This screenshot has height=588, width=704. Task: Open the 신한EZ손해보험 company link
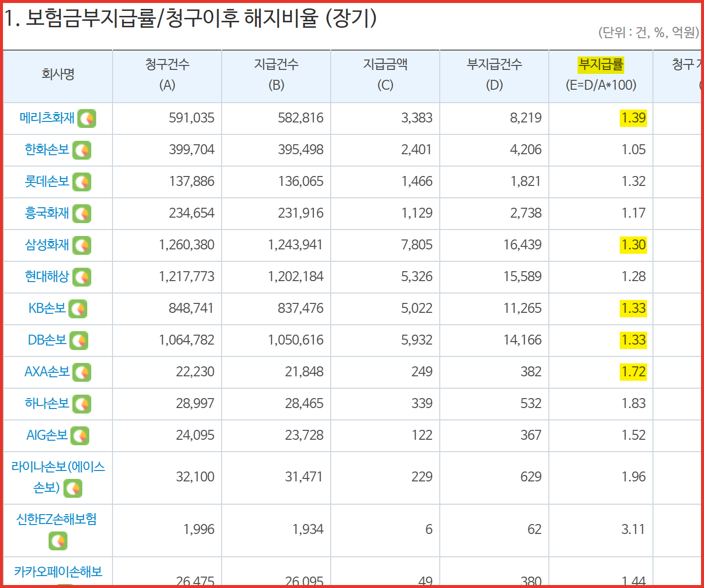pos(57,519)
